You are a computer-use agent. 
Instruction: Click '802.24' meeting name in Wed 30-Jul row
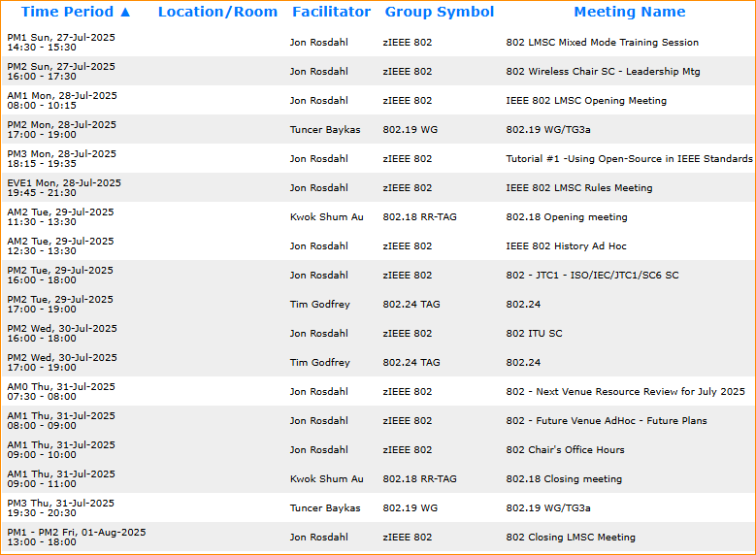pyautogui.click(x=523, y=362)
